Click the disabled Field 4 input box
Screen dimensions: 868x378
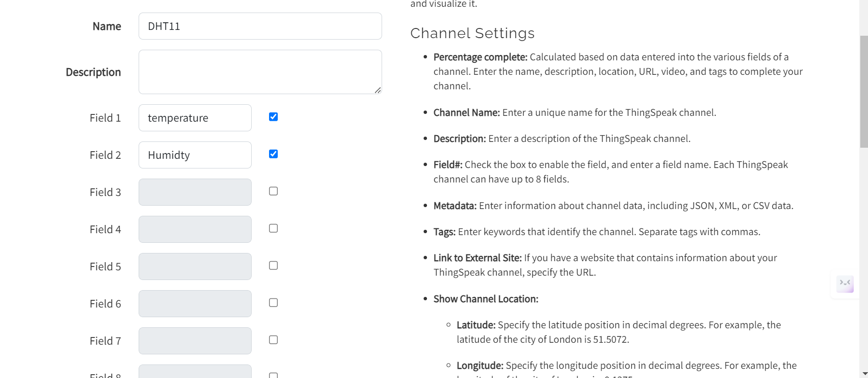pos(195,229)
